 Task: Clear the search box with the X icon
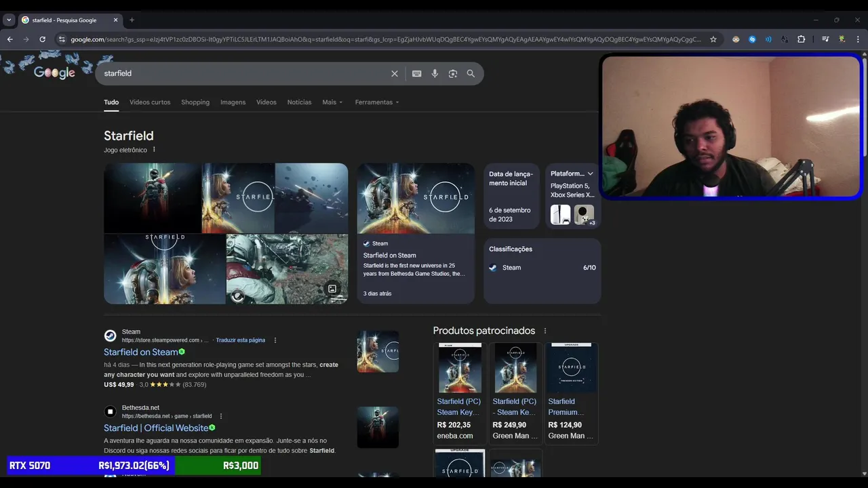click(x=395, y=74)
